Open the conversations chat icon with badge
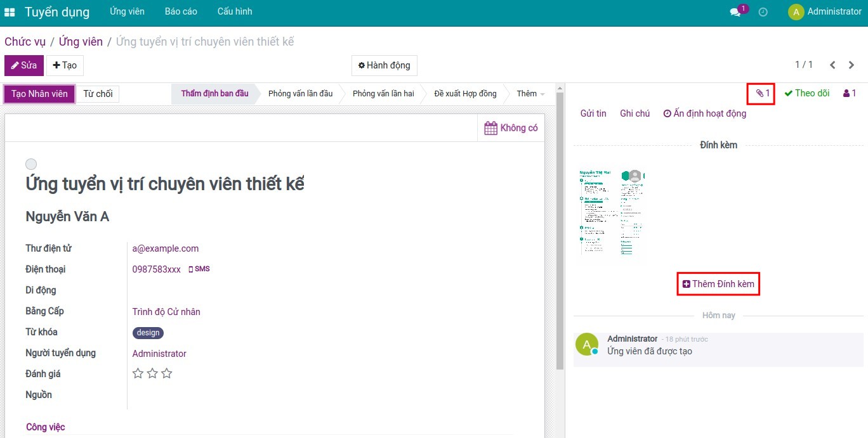 (x=735, y=12)
